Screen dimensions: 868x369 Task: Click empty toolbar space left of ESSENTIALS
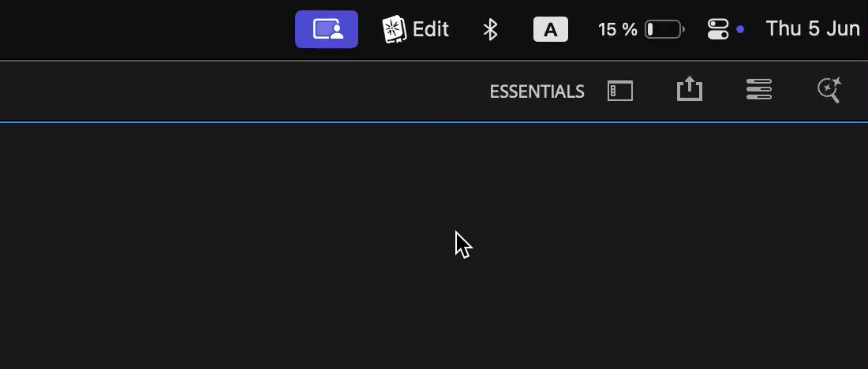tap(237, 91)
